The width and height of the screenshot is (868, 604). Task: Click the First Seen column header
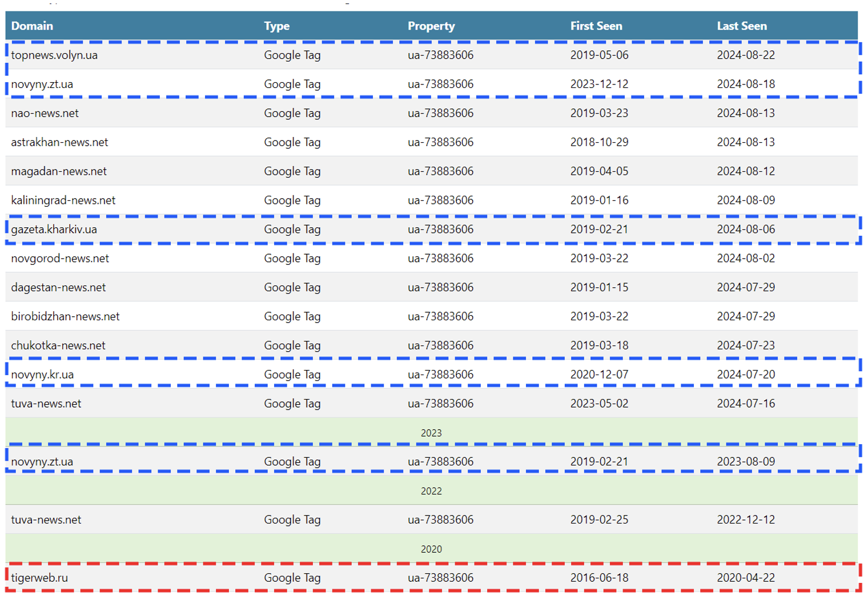click(596, 26)
